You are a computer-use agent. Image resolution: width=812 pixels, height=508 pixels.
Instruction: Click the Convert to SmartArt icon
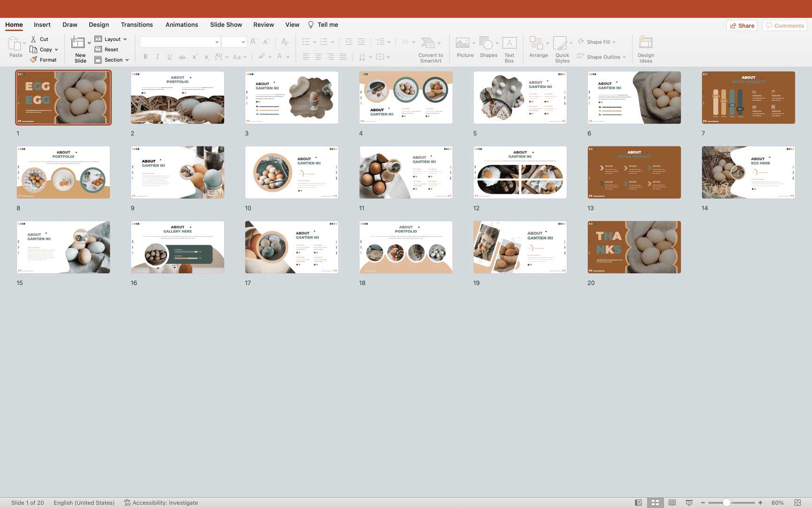(x=428, y=43)
